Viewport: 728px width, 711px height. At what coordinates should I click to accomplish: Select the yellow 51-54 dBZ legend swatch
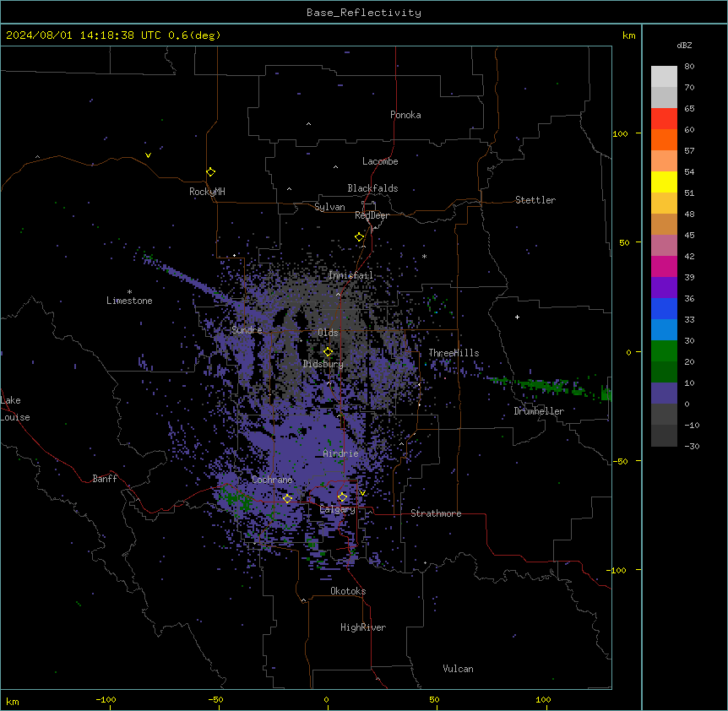(664, 182)
